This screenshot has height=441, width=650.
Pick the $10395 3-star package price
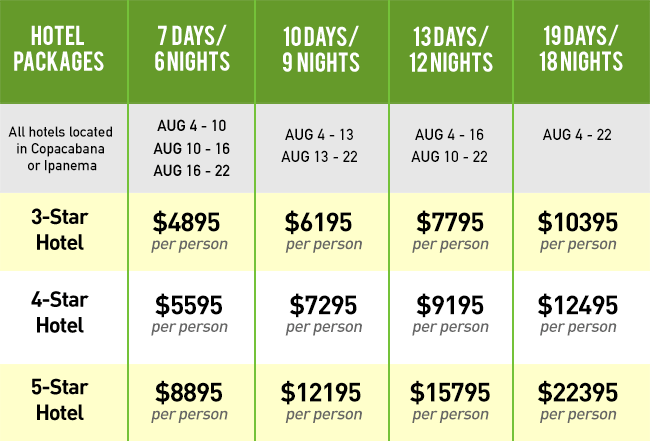pos(578,222)
